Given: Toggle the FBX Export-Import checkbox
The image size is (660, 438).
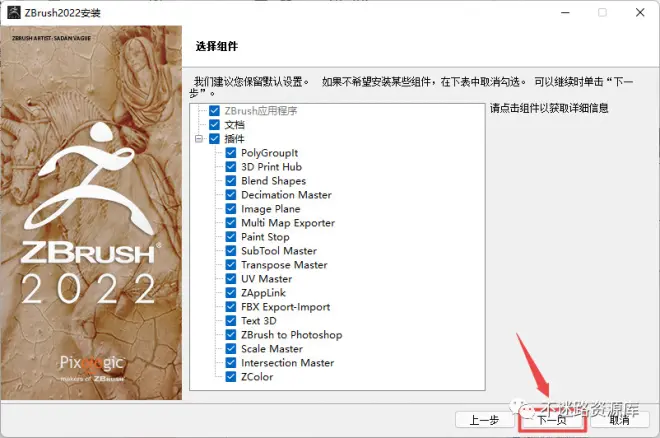Looking at the screenshot, I should tap(231, 306).
